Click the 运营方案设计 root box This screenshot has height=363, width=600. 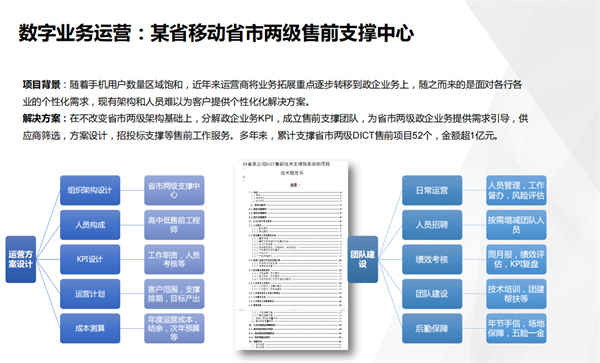coord(21,259)
